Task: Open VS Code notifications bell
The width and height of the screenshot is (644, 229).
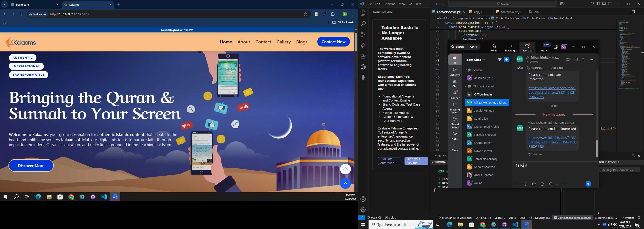Action: (x=639, y=218)
